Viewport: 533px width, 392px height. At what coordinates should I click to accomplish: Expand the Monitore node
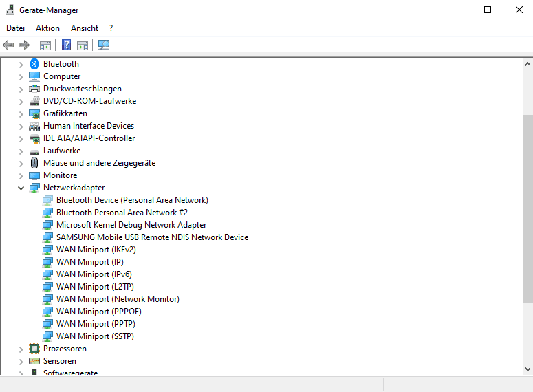coord(21,176)
